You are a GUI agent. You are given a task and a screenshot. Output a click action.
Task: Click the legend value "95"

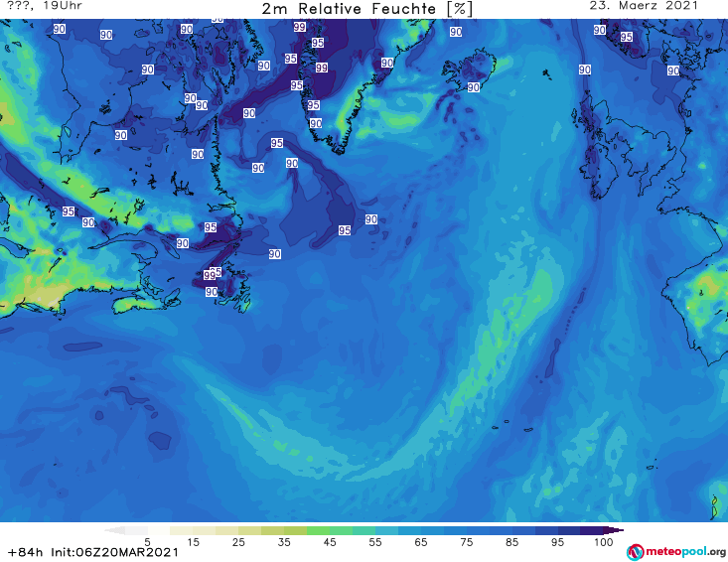pos(557,542)
